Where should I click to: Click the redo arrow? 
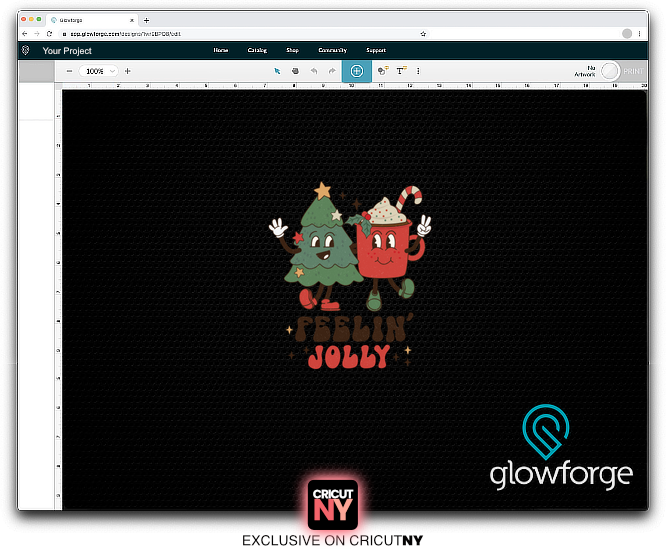pyautogui.click(x=332, y=71)
